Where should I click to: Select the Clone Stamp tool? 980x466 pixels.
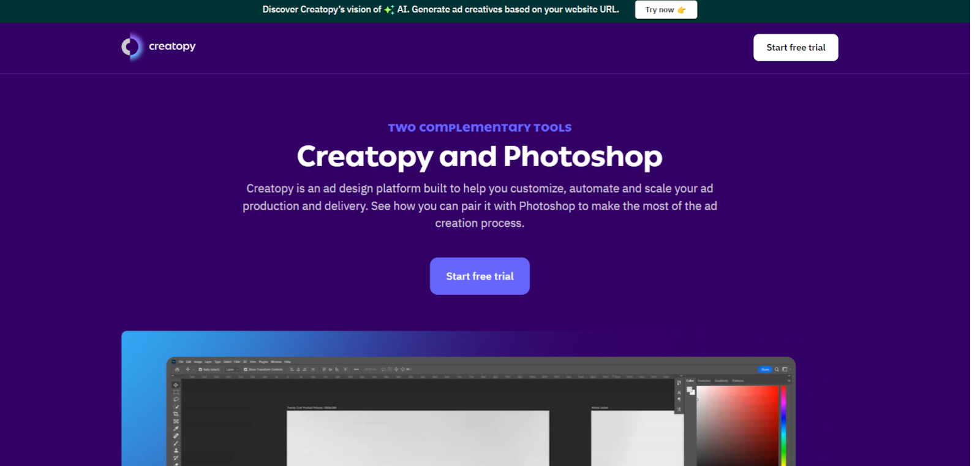[176, 451]
